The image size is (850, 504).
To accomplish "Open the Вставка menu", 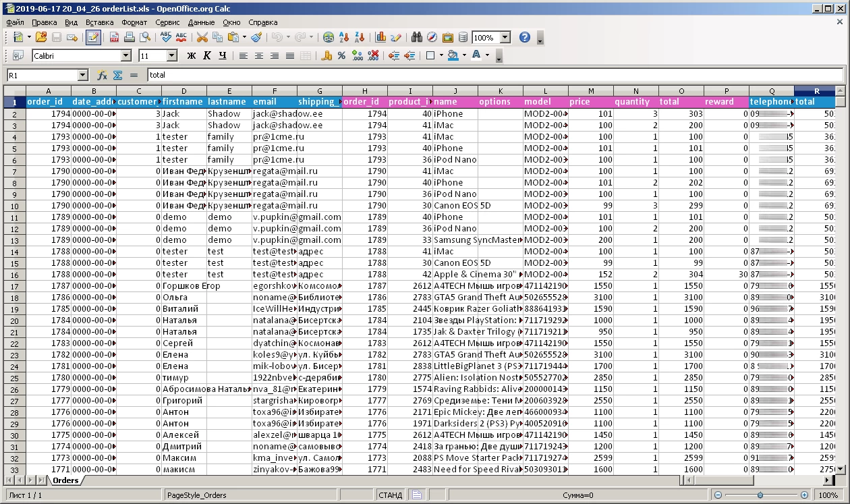I will point(100,22).
